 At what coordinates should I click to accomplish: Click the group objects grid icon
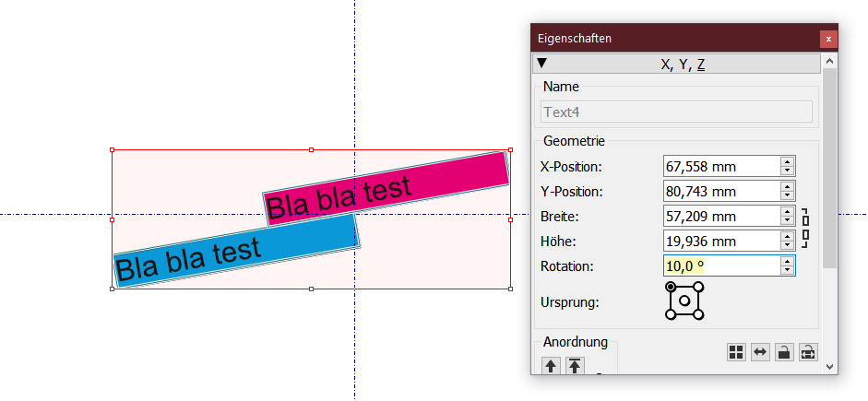click(x=736, y=352)
